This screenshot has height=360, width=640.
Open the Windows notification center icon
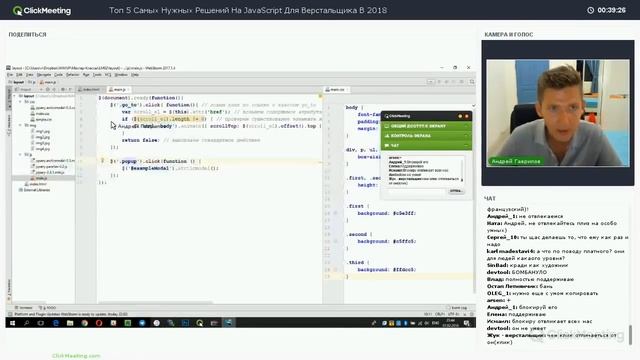(466, 323)
